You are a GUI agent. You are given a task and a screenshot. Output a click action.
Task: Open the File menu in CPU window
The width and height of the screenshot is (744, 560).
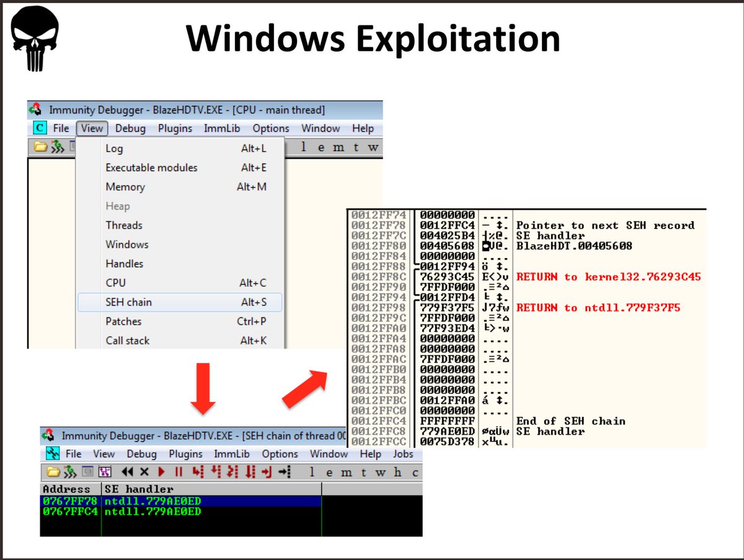coord(61,128)
